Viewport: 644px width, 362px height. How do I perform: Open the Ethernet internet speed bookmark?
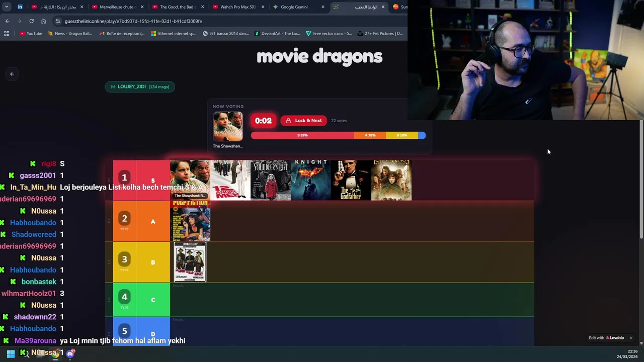(x=173, y=34)
